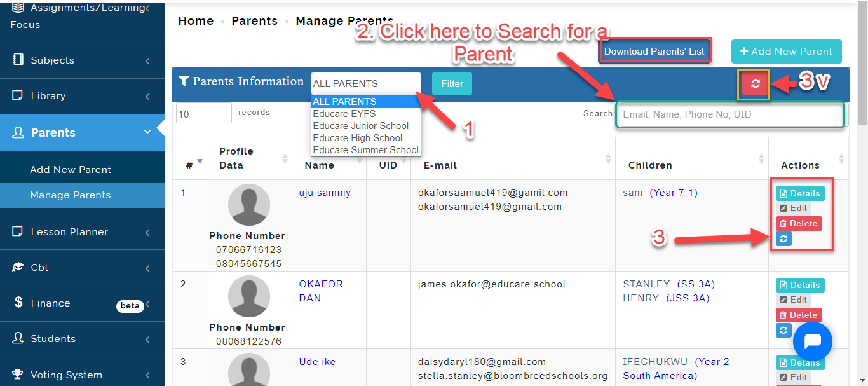Viewport: 868px width, 386px height.
Task: Click blue sync icon for uju sammy
Action: [783, 239]
